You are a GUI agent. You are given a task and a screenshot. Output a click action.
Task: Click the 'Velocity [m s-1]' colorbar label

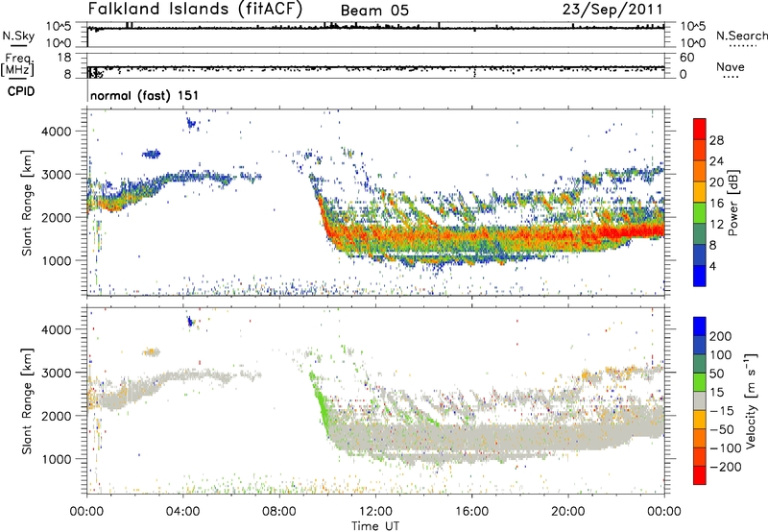[750, 400]
